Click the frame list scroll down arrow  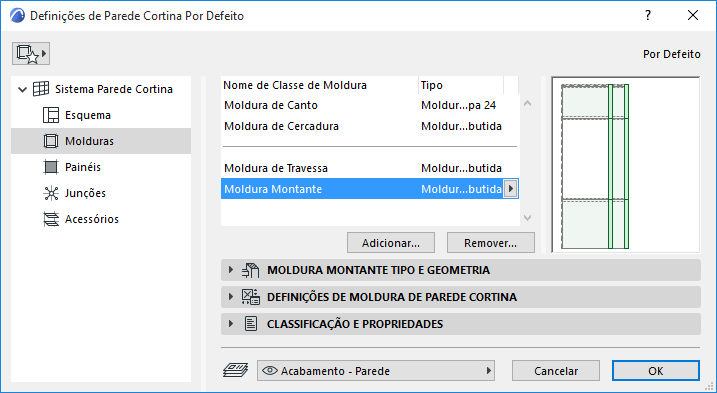pos(527,218)
